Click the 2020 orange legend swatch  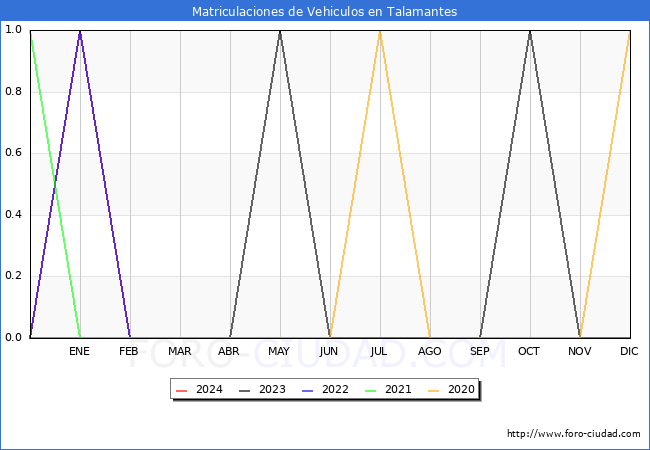pos(434,390)
